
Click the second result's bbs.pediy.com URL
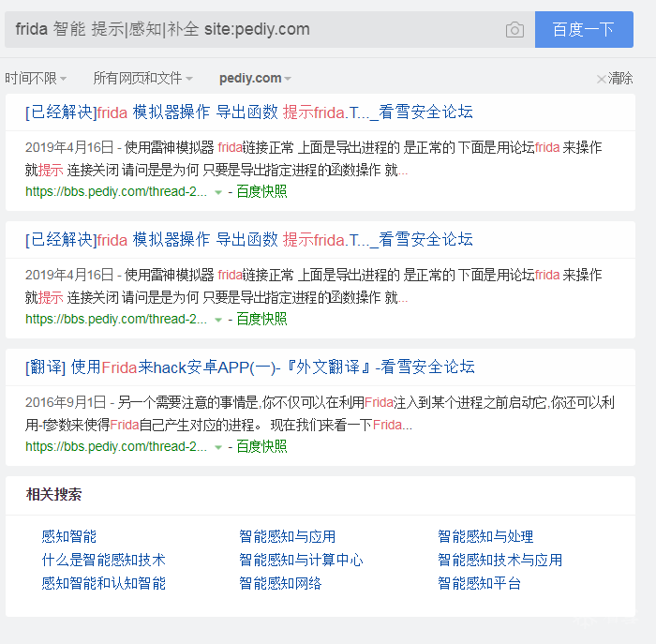point(116,320)
